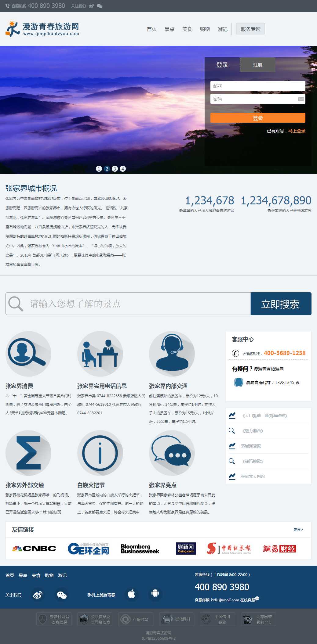Open Apple iOS app download icon
Image resolution: width=317 pixels, height=644 pixels.
click(132, 594)
